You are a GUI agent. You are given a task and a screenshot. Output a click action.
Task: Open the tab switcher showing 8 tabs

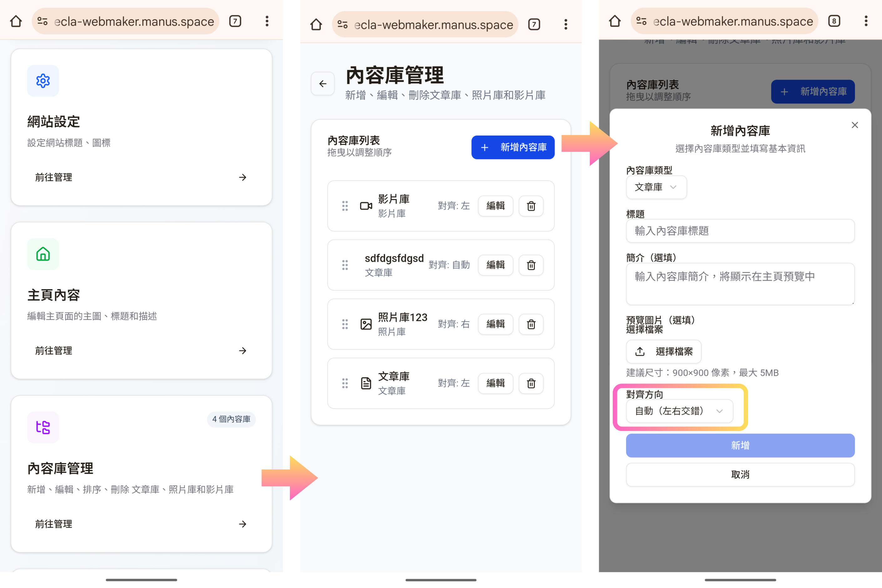[834, 21]
